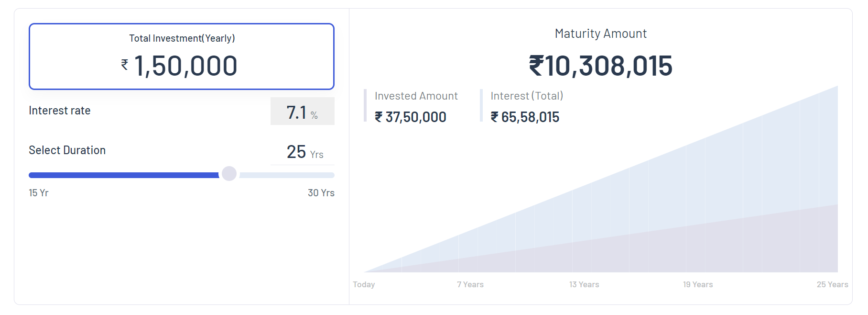Click the Invested Amount value ₹37,50,000
This screenshot has height=315, width=868.
tap(411, 117)
